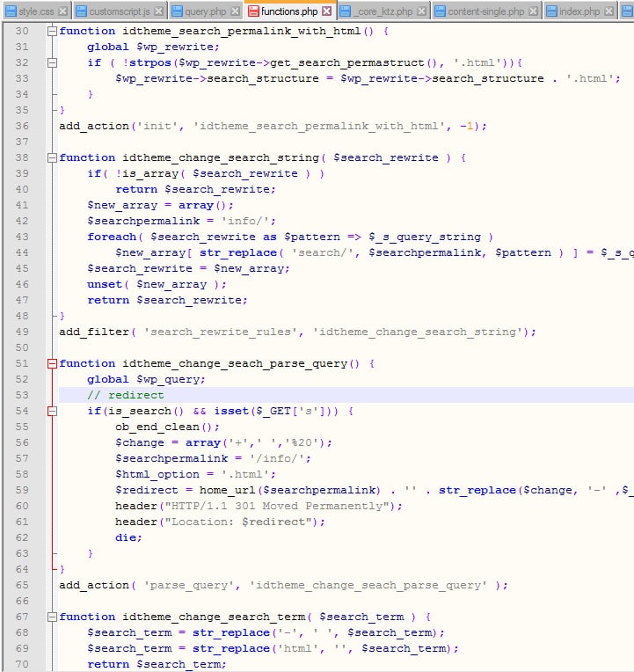Click the str_replace('html' line 69
634x672 pixels.
click(273, 649)
